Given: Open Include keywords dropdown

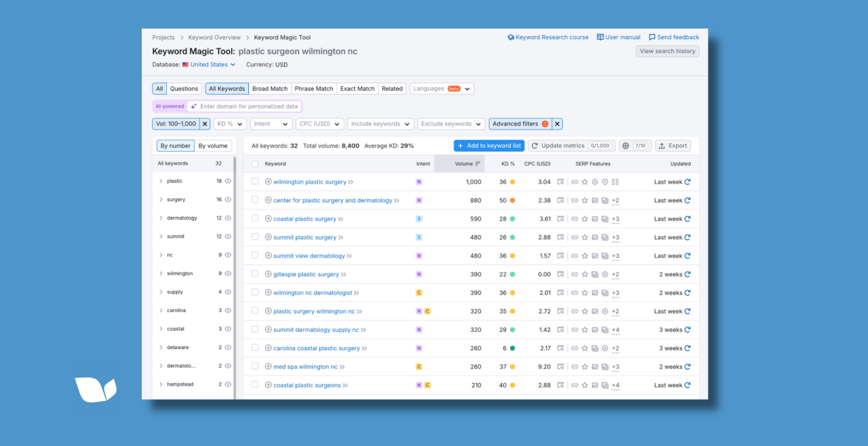Looking at the screenshot, I should (380, 124).
